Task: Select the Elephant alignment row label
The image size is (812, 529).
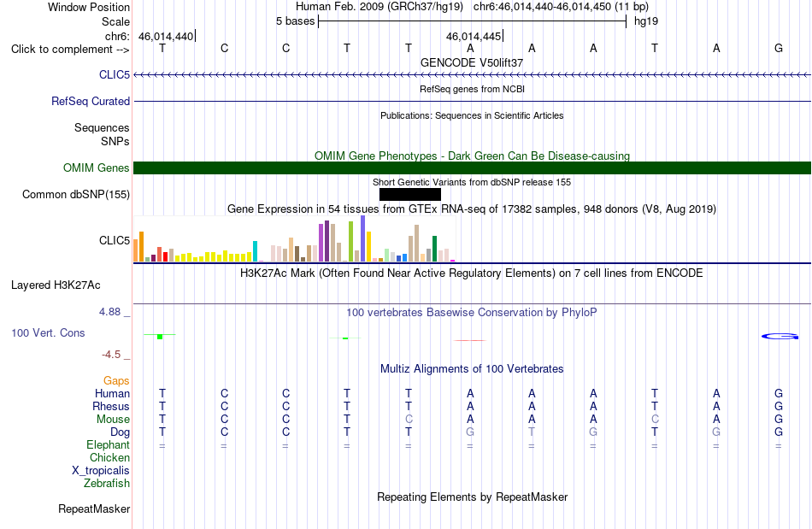Action: click(109, 444)
